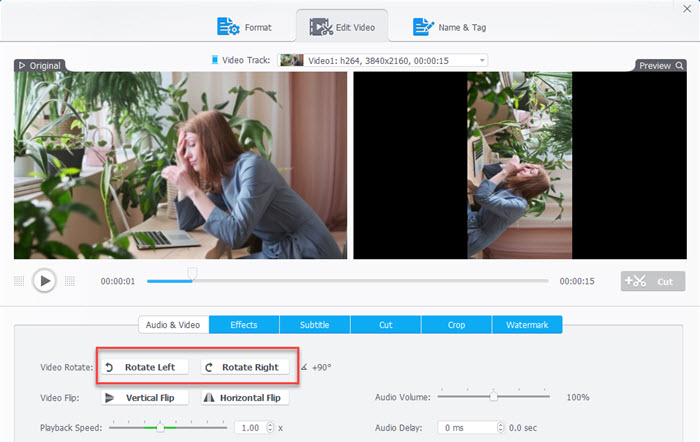The width and height of the screenshot is (700, 442).
Task: Go to the Watermark sub-tab
Action: pyautogui.click(x=526, y=324)
